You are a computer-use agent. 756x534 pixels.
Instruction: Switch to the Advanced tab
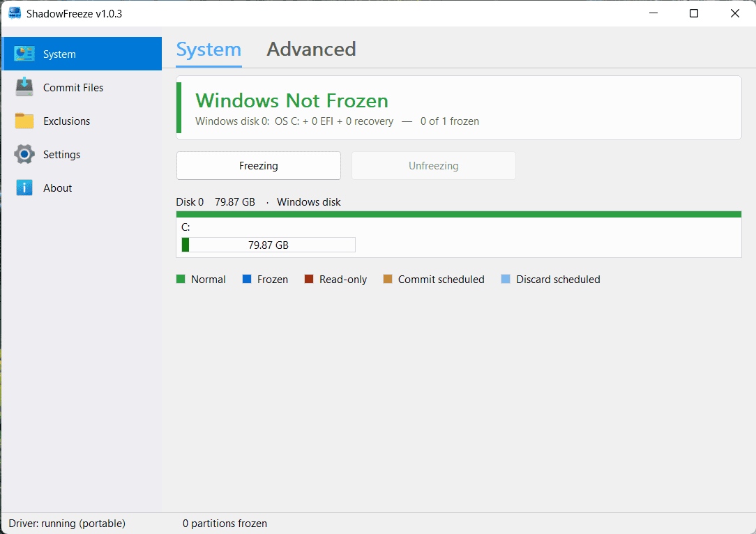311,49
